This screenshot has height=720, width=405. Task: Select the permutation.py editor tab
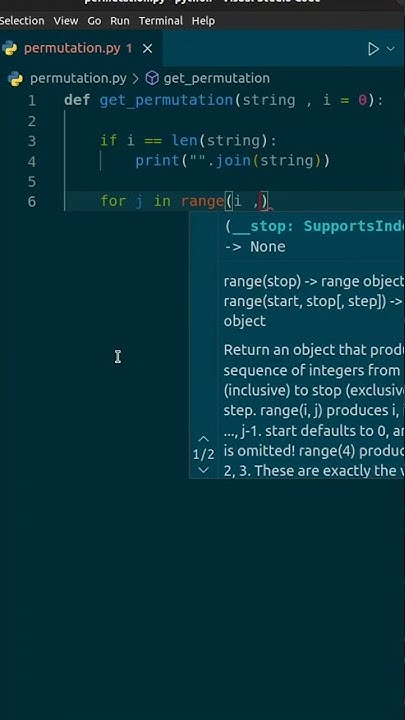point(81,48)
